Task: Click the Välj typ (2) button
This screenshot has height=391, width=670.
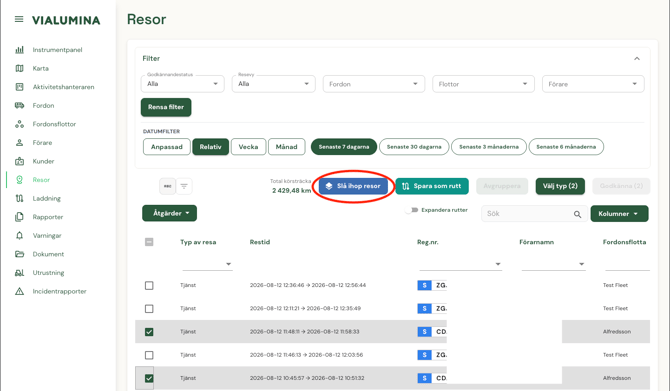Action: 560,186
